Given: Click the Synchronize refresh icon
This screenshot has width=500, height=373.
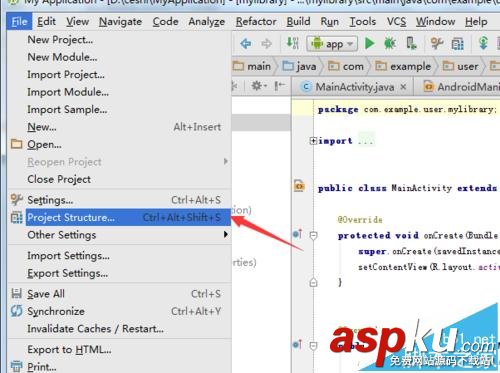Looking at the screenshot, I should (x=16, y=311).
